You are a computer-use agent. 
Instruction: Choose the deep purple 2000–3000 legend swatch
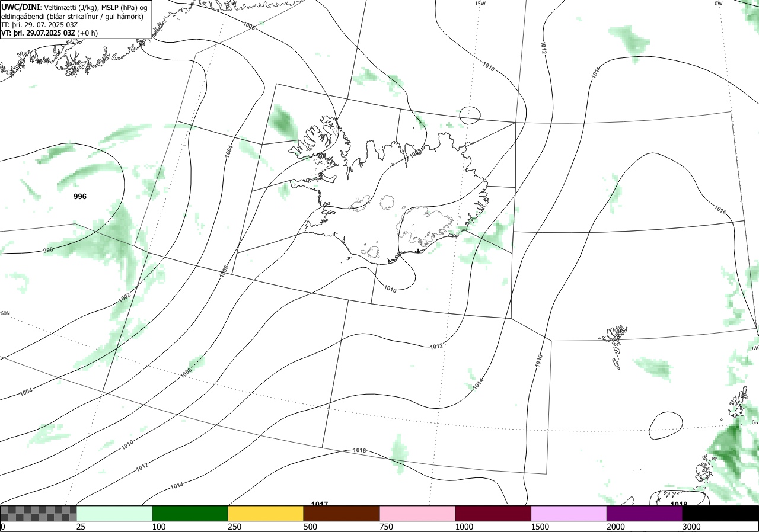645,513
